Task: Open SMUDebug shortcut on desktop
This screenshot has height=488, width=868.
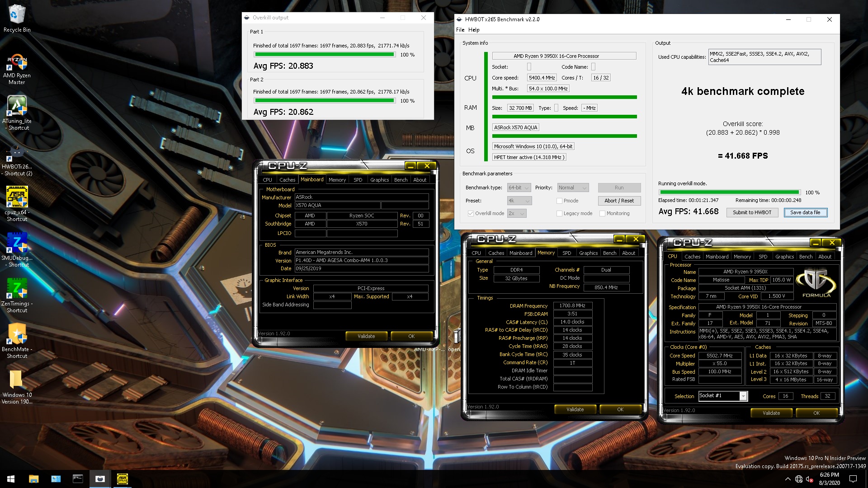Action: [17, 250]
